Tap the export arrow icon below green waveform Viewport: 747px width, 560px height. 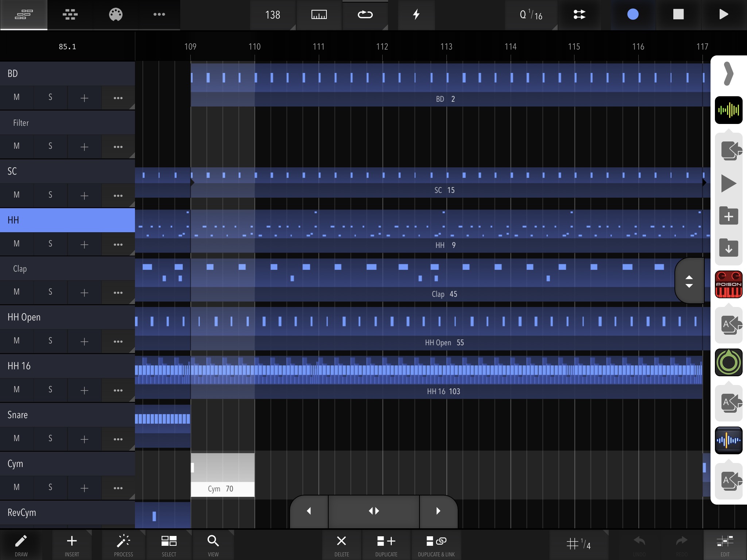731,151
